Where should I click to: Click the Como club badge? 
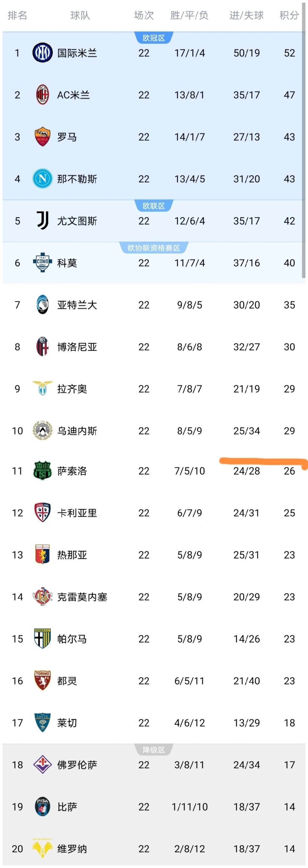click(x=42, y=263)
